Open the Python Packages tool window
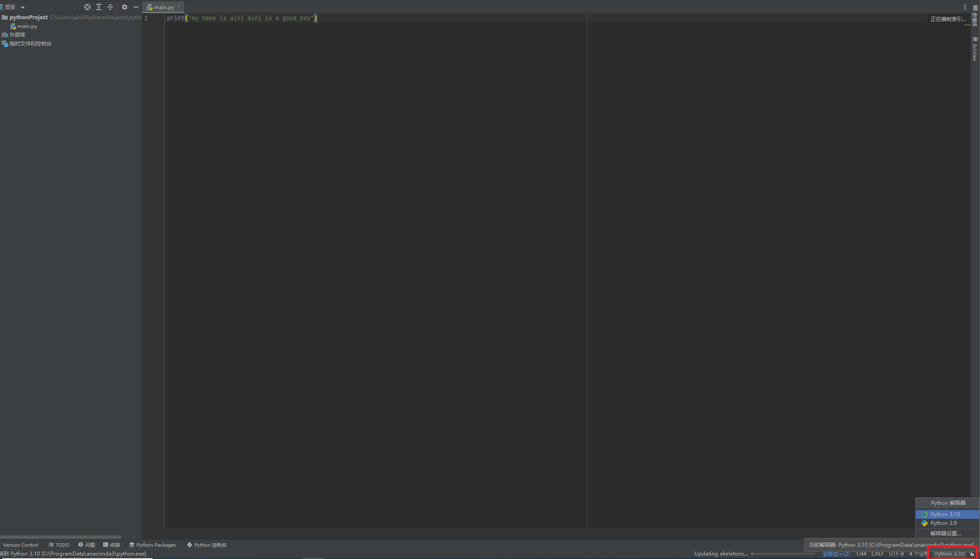Viewport: 980px width, 559px height. click(x=153, y=545)
